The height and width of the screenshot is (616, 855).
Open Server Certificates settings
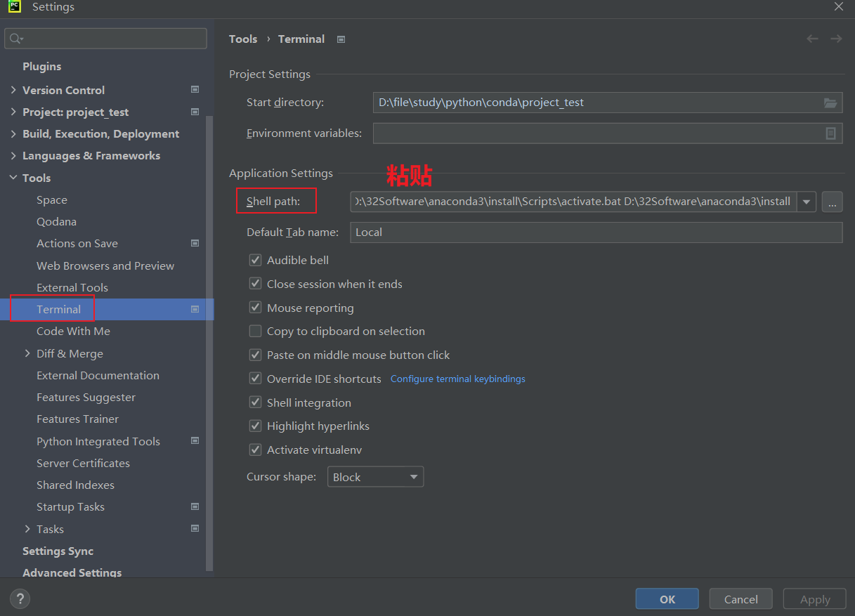(83, 464)
